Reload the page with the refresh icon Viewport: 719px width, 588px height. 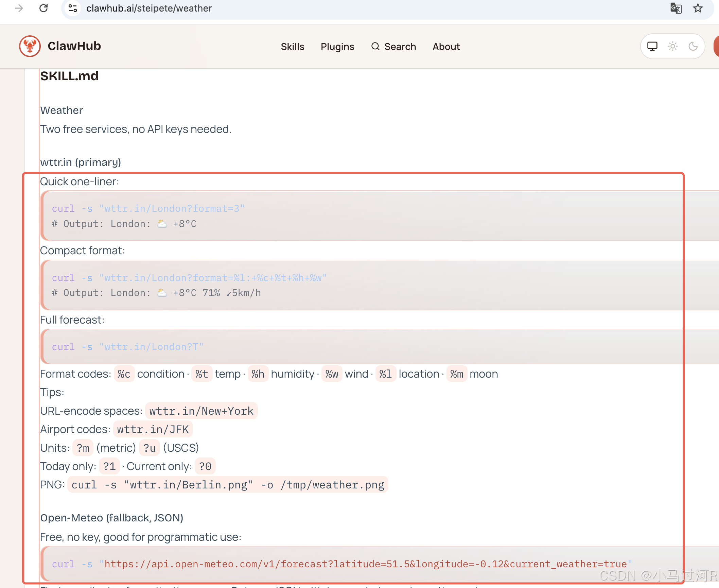point(43,8)
